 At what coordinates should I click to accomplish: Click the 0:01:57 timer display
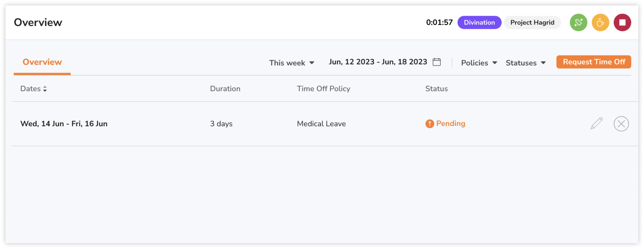click(439, 22)
